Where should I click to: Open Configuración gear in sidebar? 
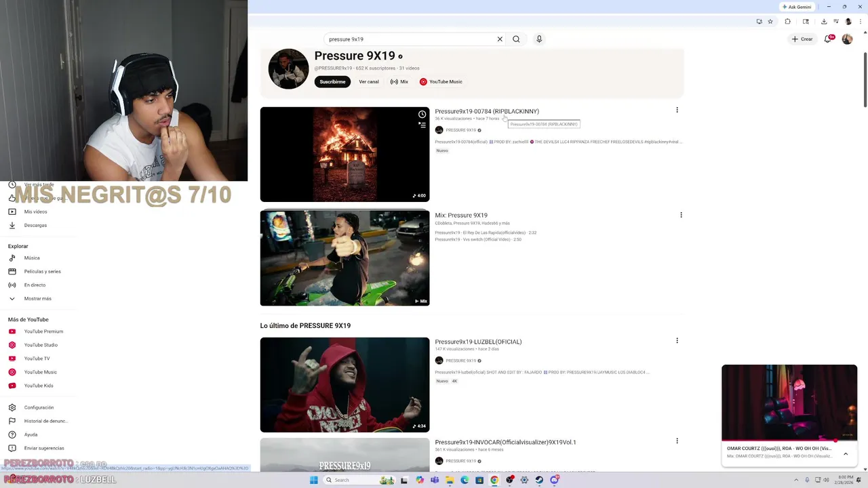click(x=12, y=407)
